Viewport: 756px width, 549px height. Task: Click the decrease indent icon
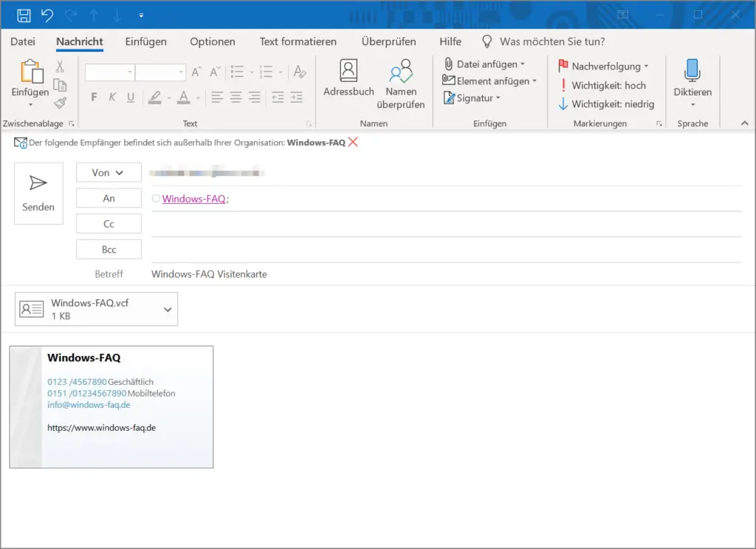[278, 98]
